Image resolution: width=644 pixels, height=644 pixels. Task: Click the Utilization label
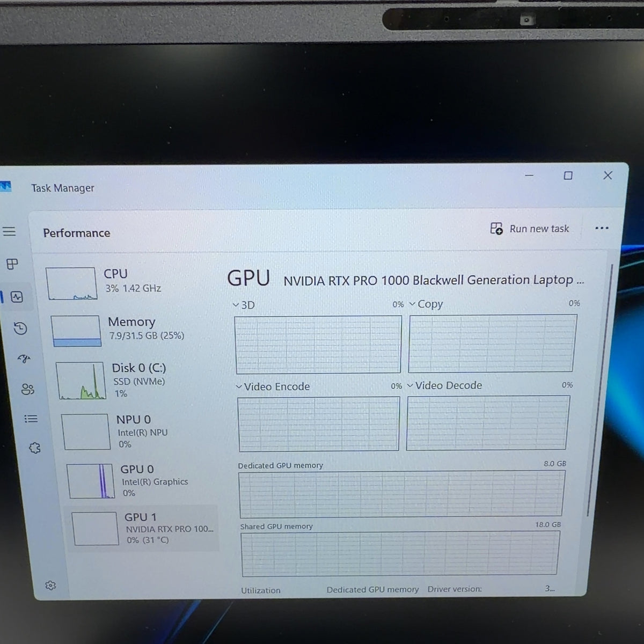click(261, 590)
